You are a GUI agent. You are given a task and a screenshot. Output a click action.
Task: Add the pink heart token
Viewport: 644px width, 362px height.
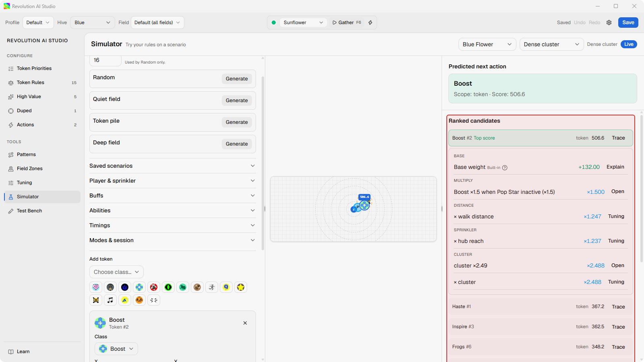(96, 287)
